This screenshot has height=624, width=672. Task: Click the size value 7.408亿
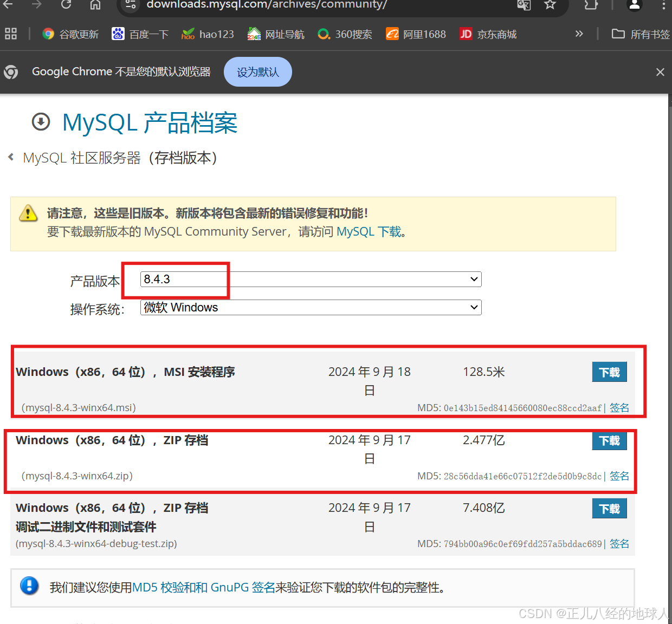484,508
